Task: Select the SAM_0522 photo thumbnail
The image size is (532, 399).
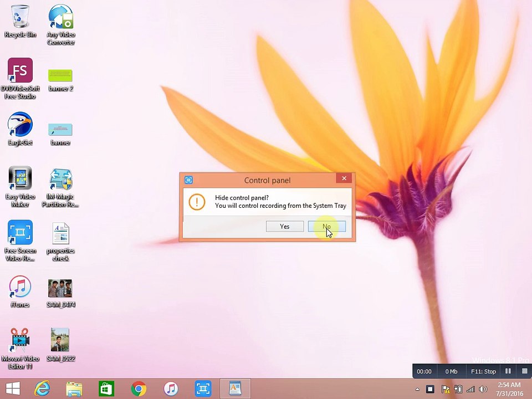Action: [60, 344]
